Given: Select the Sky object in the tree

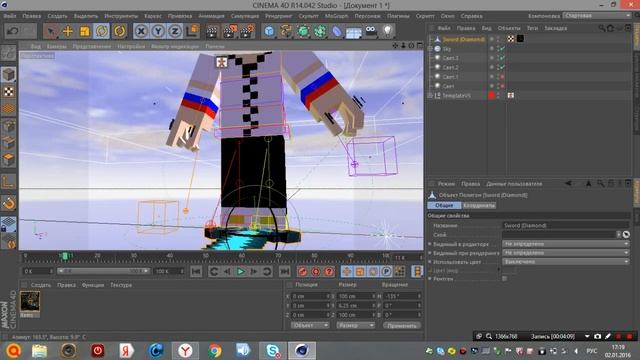Looking at the screenshot, I should click(447, 49).
